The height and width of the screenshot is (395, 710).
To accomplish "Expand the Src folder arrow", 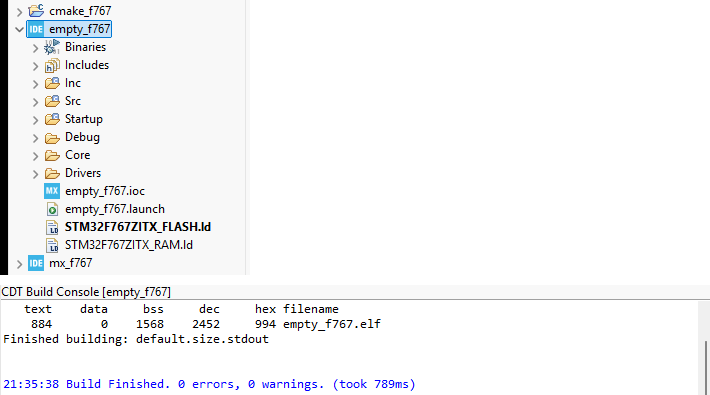I will click(35, 102).
